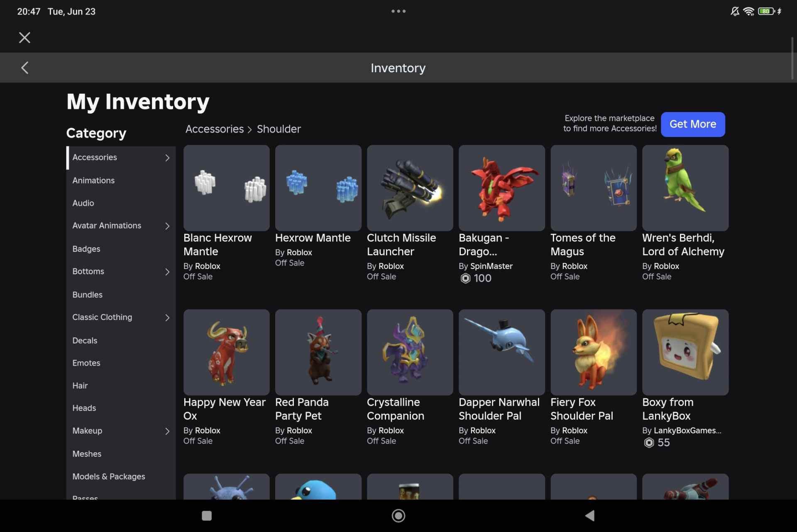The width and height of the screenshot is (797, 532).
Task: Open the Crystalline Companion thumbnail
Action: tap(410, 352)
